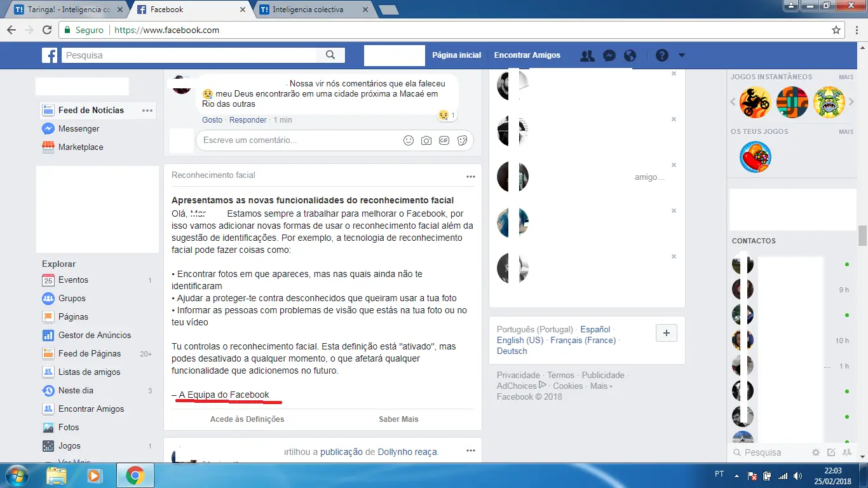Click the search magnifier button in the header
The height and width of the screenshot is (488, 868).
[x=330, y=55]
